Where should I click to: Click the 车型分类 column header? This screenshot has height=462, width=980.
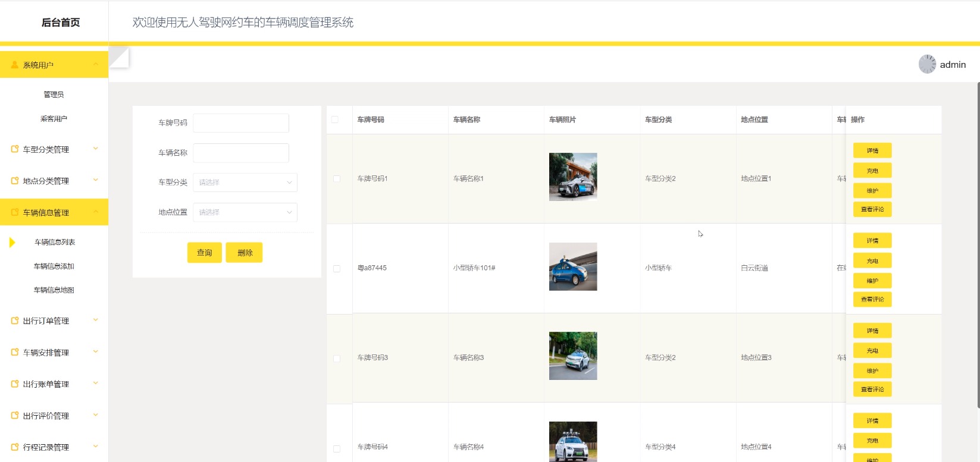coord(659,120)
